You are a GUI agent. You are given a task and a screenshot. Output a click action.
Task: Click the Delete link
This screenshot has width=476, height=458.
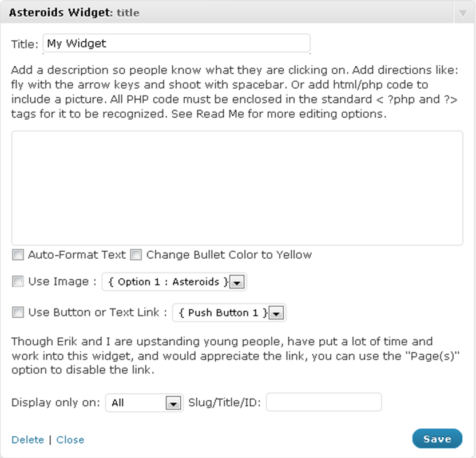(27, 440)
